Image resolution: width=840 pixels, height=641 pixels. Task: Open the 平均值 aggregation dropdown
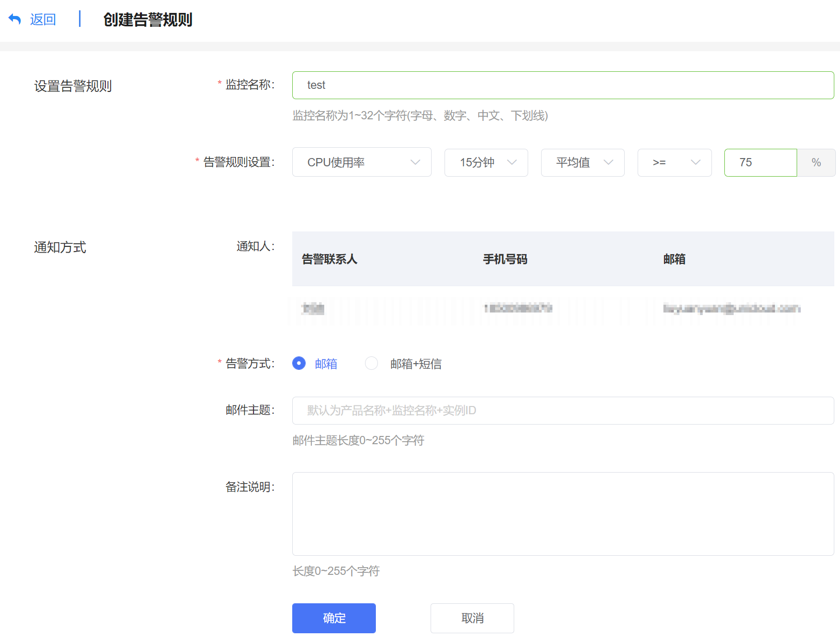[x=582, y=163]
